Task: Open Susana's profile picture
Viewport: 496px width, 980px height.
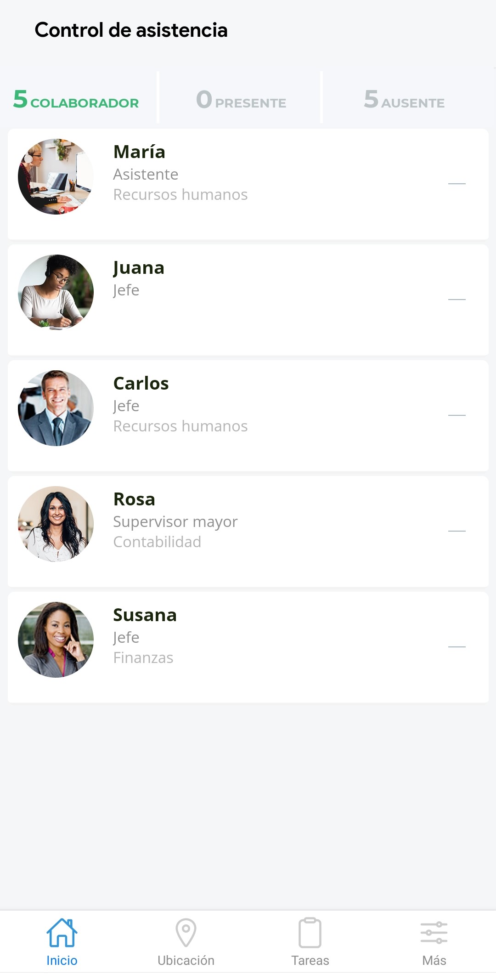Action: pyautogui.click(x=56, y=640)
